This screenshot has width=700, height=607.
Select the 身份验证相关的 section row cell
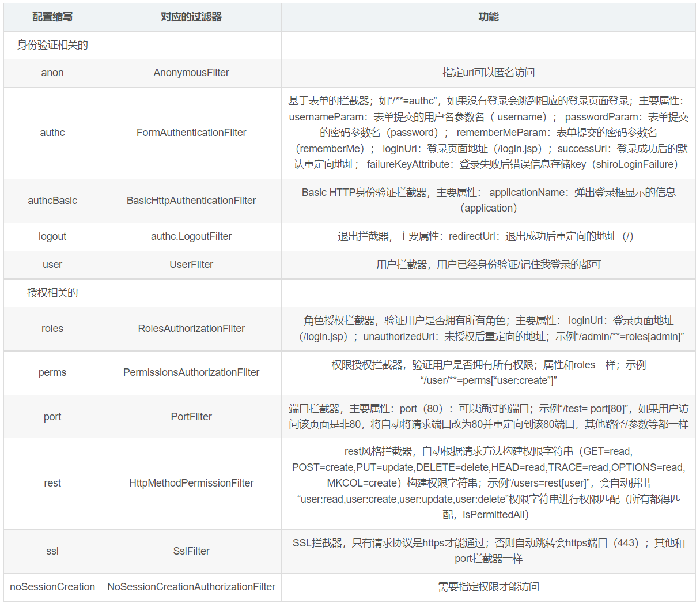click(52, 45)
